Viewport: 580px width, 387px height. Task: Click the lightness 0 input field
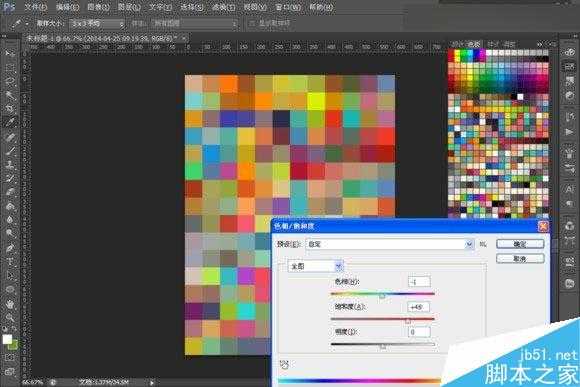tap(419, 332)
